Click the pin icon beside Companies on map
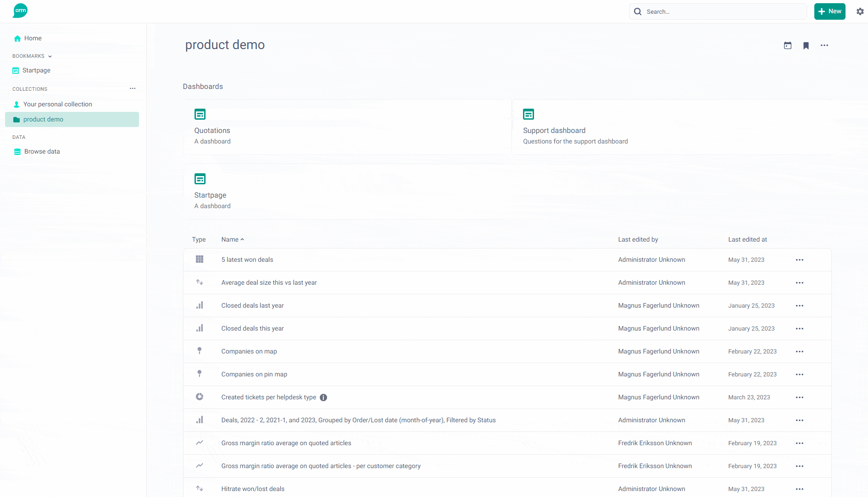The width and height of the screenshot is (868, 497). tap(200, 351)
